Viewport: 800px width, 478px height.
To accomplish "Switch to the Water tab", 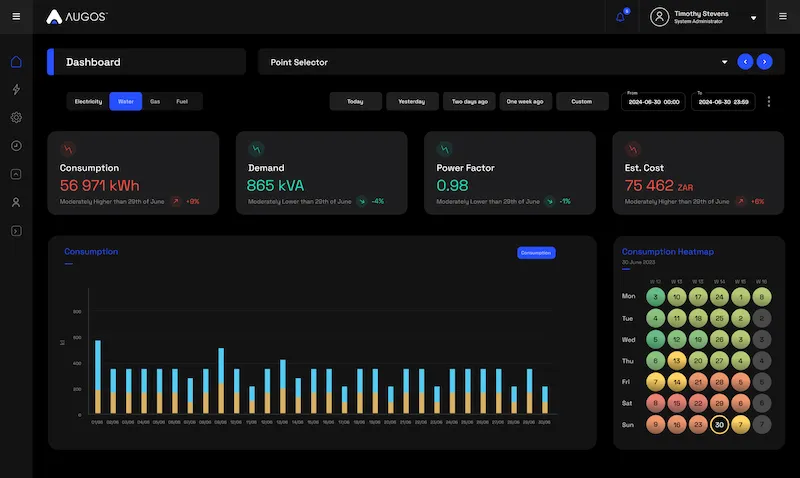I will (x=126, y=102).
